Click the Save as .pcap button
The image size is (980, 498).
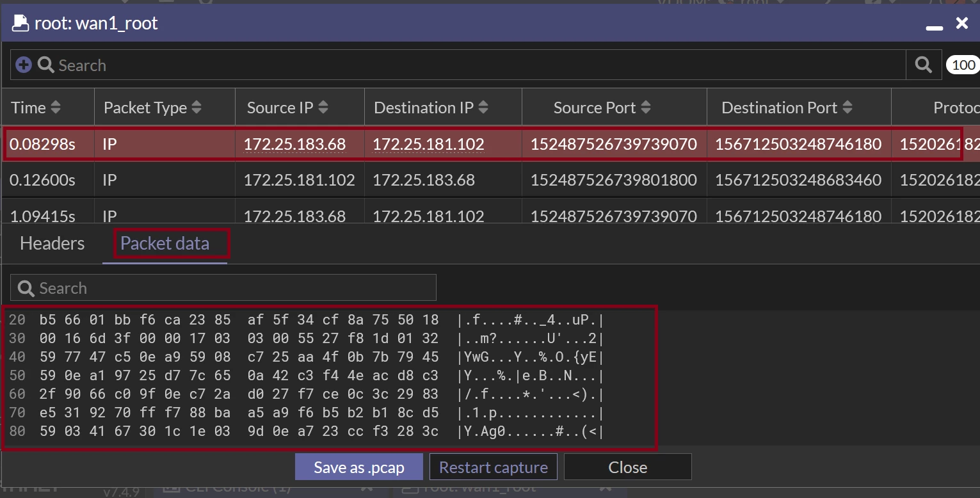click(x=359, y=467)
